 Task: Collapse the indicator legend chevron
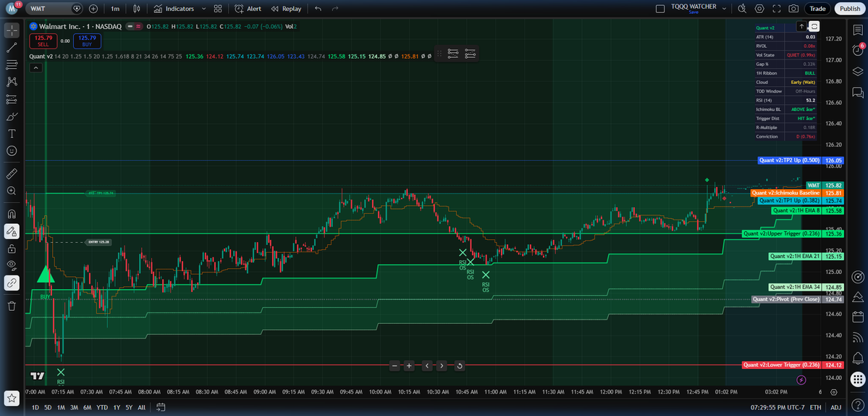click(35, 67)
